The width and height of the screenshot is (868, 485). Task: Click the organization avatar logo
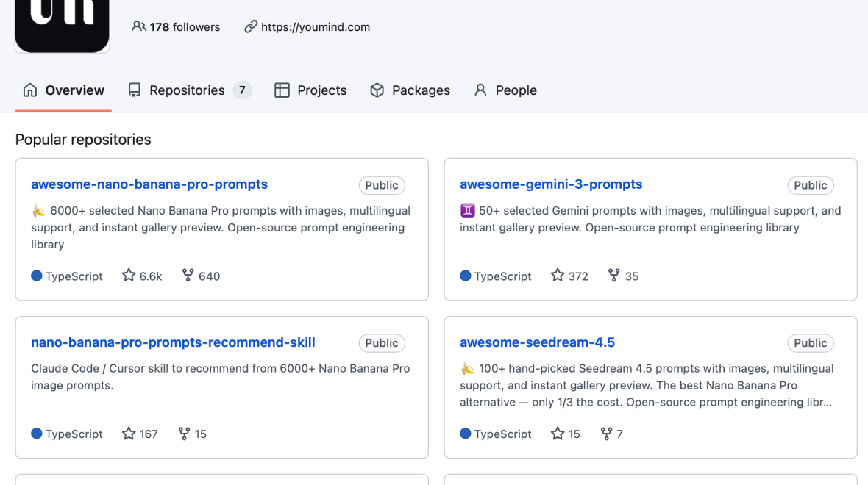click(x=63, y=22)
